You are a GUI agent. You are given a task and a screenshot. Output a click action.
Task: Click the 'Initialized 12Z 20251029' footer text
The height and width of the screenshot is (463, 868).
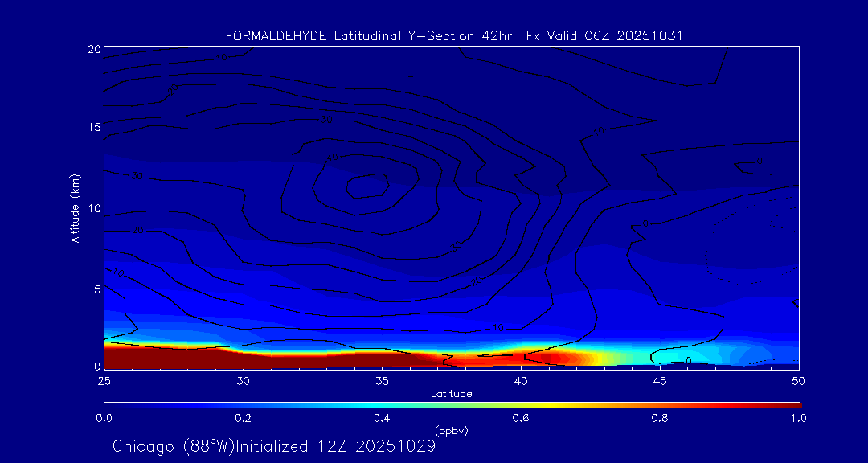click(336, 446)
